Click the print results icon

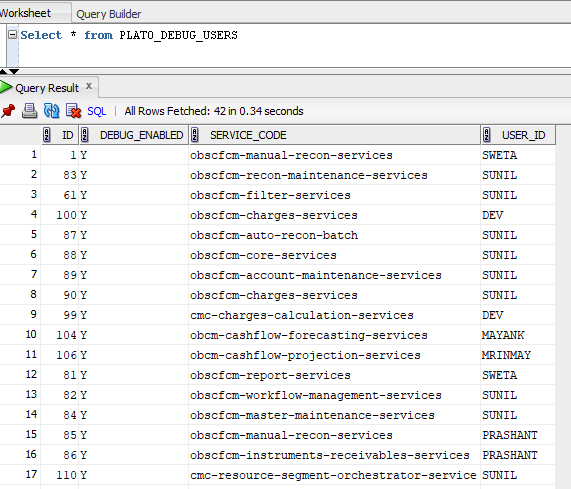pos(29,111)
